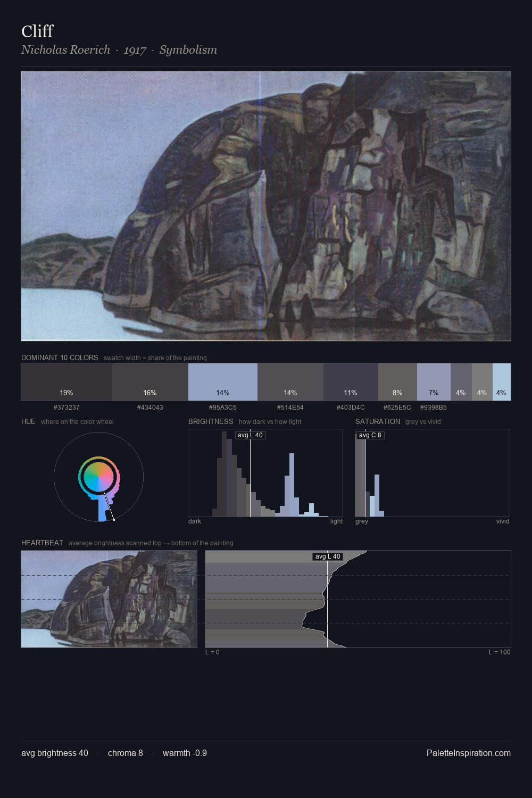Click 'avg brightness 40' in footer
Image resolution: width=532 pixels, height=798 pixels.
coord(55,753)
